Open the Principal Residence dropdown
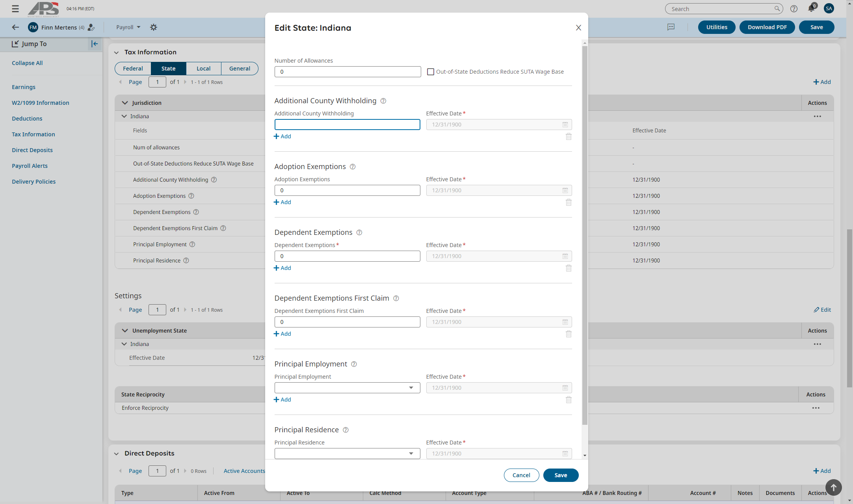This screenshot has width=853, height=504. coord(347,454)
